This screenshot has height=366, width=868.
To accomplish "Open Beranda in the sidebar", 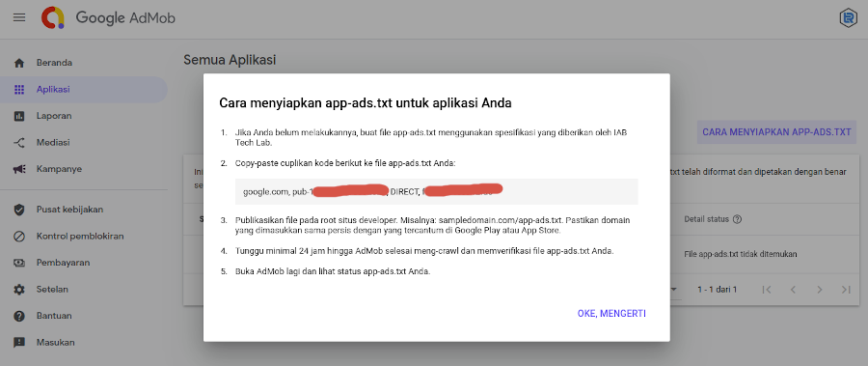I will 84,63.
